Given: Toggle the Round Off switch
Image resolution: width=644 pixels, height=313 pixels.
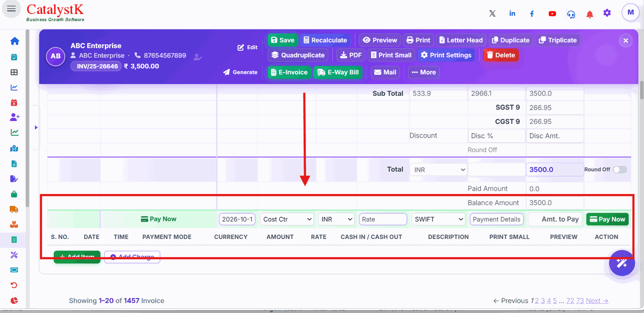Looking at the screenshot, I should (x=620, y=170).
